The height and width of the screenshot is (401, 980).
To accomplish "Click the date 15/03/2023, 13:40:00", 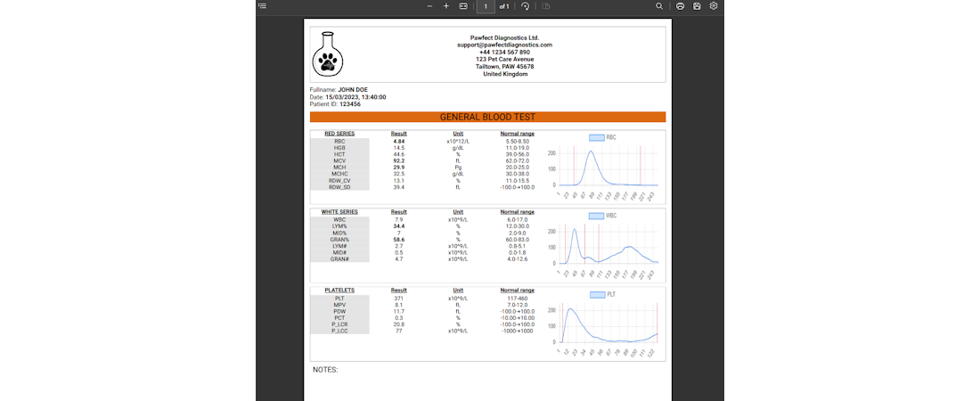I will click(x=355, y=97).
